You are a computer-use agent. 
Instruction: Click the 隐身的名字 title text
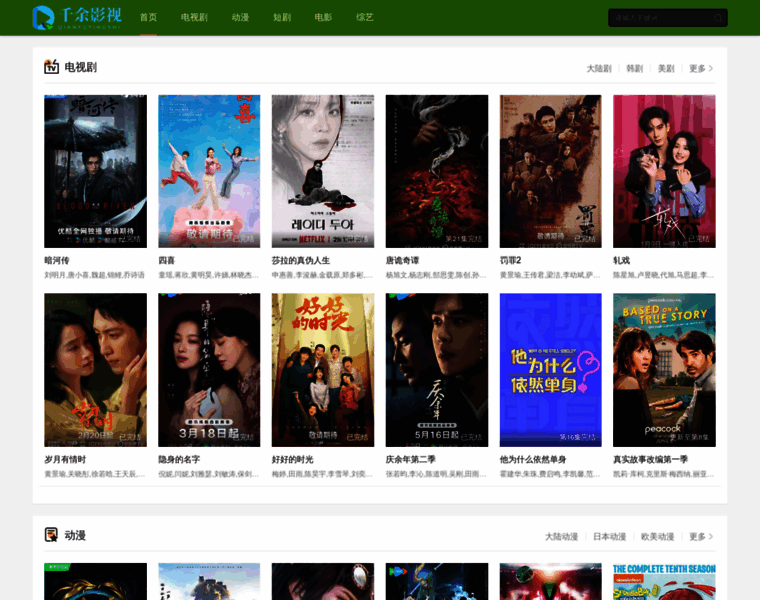pos(179,459)
